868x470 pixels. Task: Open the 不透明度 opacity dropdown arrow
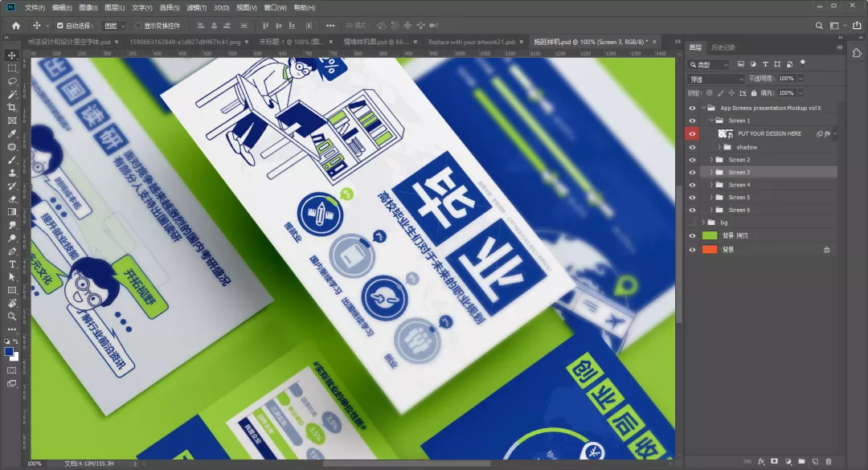click(800, 79)
